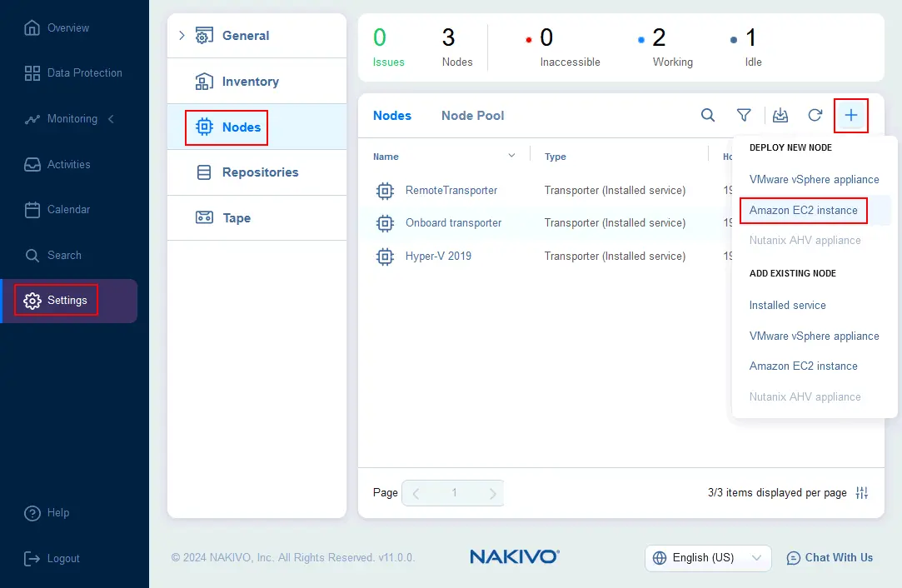
Task: Click the plus icon to add node
Action: tap(851, 115)
